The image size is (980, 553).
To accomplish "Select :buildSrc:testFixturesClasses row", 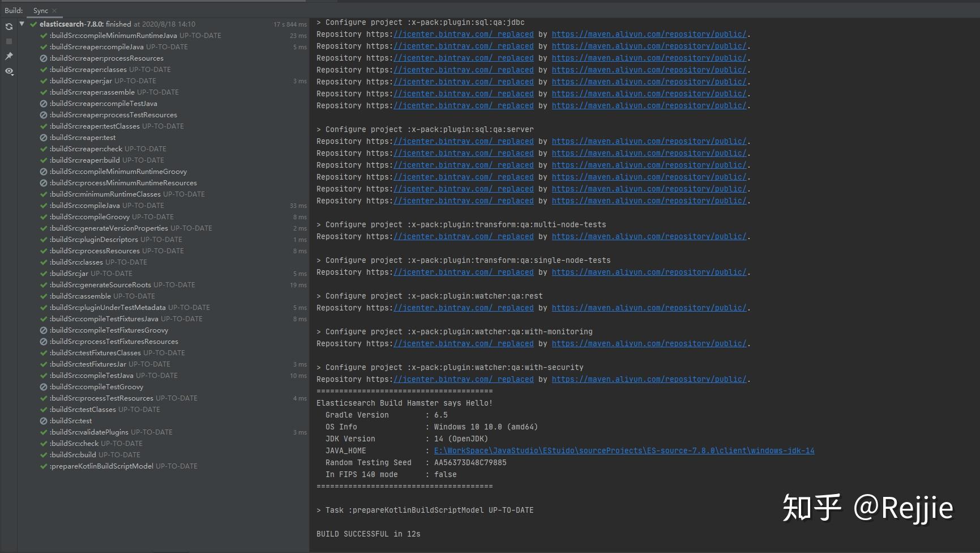I will coord(163,352).
